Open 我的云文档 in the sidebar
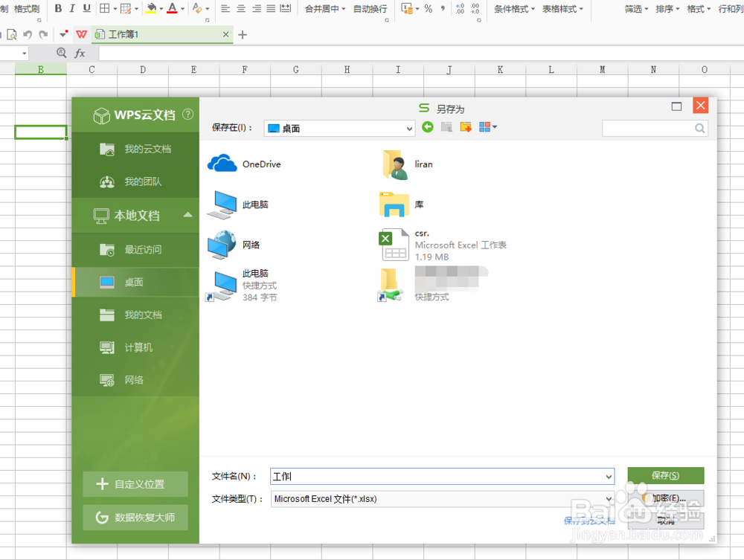Screen dimensions: 744x560 (135, 149)
